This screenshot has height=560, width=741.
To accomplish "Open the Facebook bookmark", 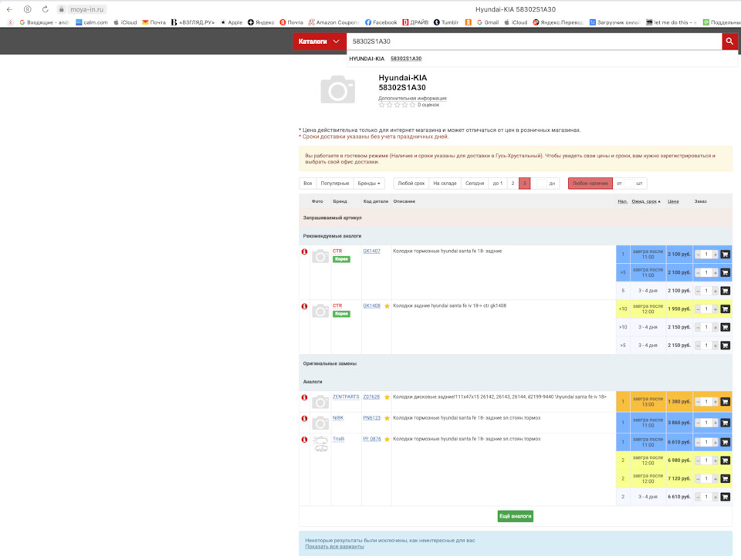I will tap(381, 22).
